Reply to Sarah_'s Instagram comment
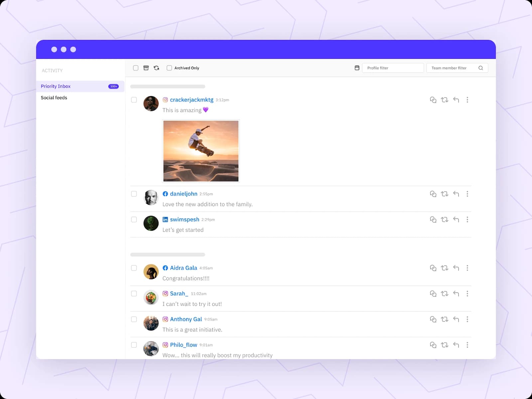532x399 pixels. pyautogui.click(x=456, y=294)
